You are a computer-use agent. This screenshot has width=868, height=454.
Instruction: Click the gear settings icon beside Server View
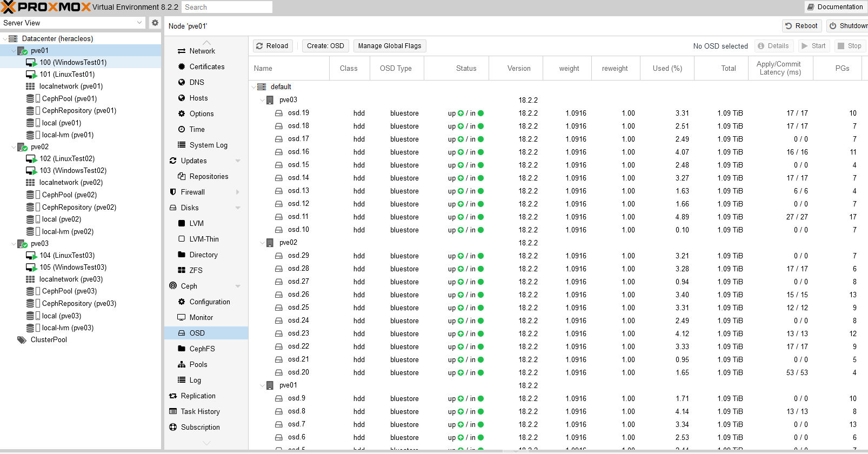[x=155, y=23]
